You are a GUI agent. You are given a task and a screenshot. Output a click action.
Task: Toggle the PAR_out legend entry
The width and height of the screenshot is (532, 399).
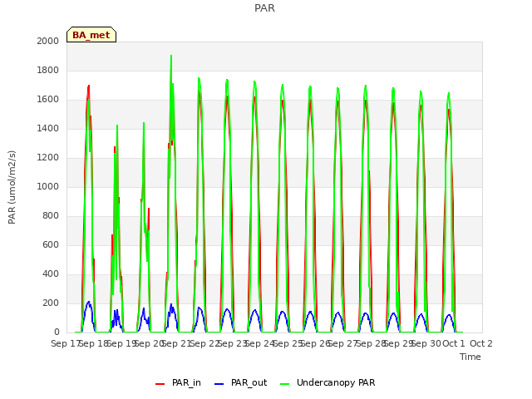[241, 383]
